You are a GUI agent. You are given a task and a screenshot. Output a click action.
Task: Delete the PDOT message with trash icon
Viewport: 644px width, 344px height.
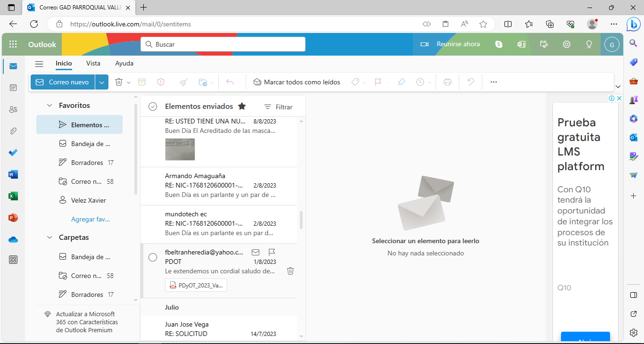pyautogui.click(x=290, y=271)
